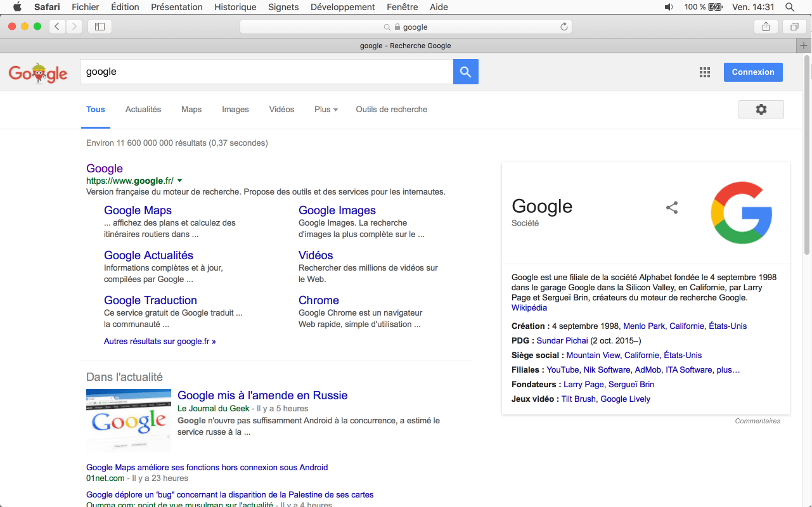Open the Google Images sitelink
Image resolution: width=812 pixels, height=507 pixels.
pos(337,210)
